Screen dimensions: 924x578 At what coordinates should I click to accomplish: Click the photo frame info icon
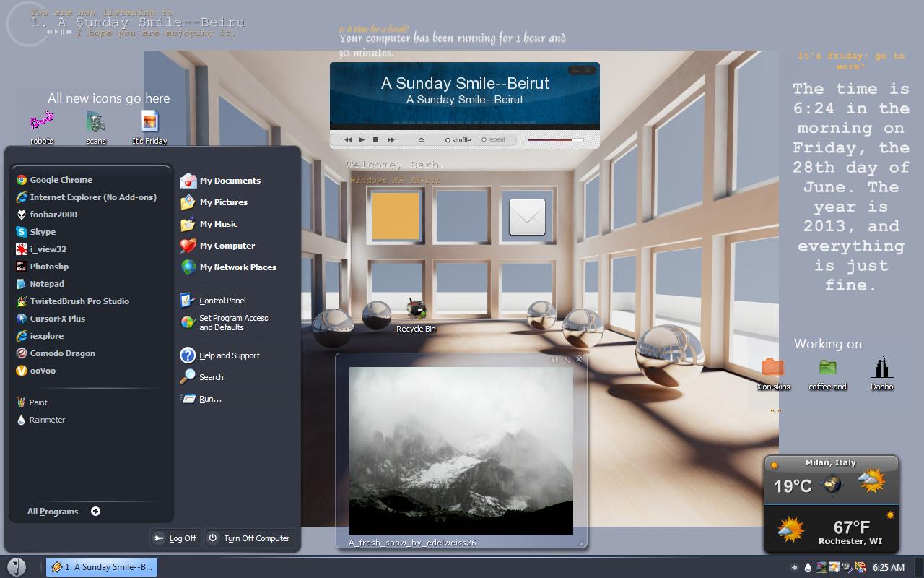554,359
